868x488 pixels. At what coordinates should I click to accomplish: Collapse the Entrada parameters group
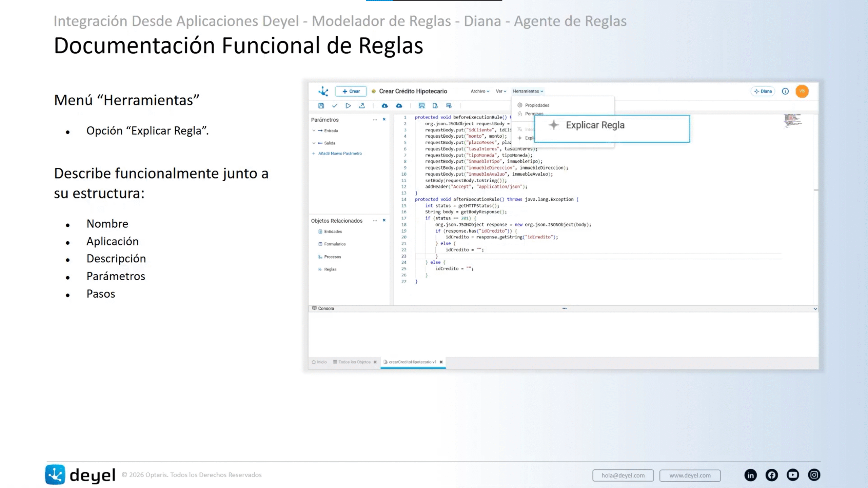314,130
